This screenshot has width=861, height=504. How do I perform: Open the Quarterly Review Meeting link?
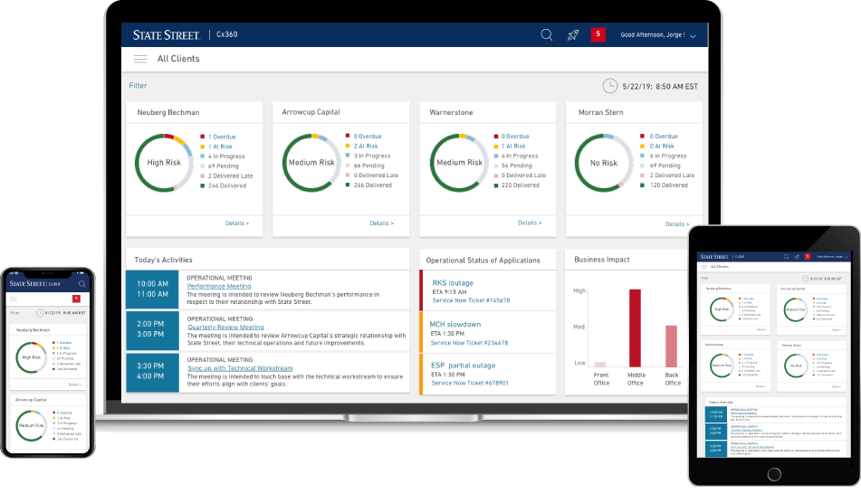225,328
